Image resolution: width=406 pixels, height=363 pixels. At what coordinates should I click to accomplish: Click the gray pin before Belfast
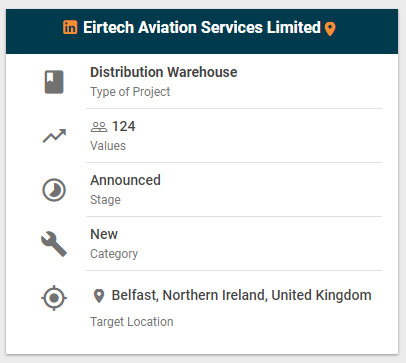99,296
